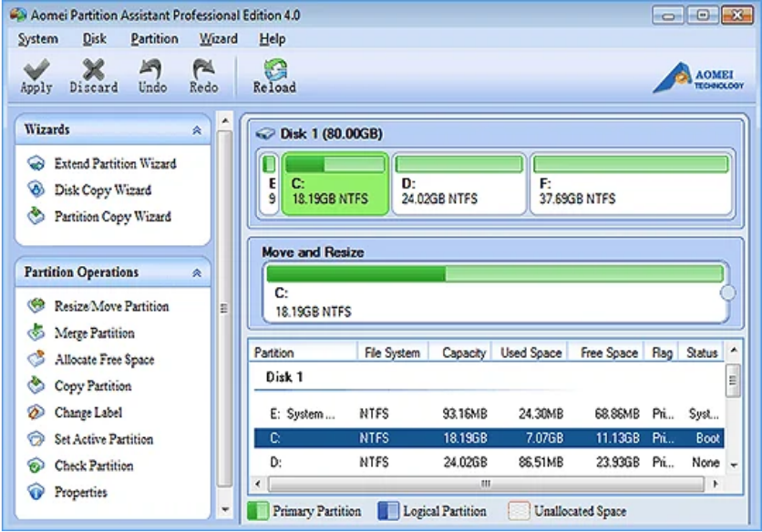Click the Partition Copy Wizard icon

(36, 216)
